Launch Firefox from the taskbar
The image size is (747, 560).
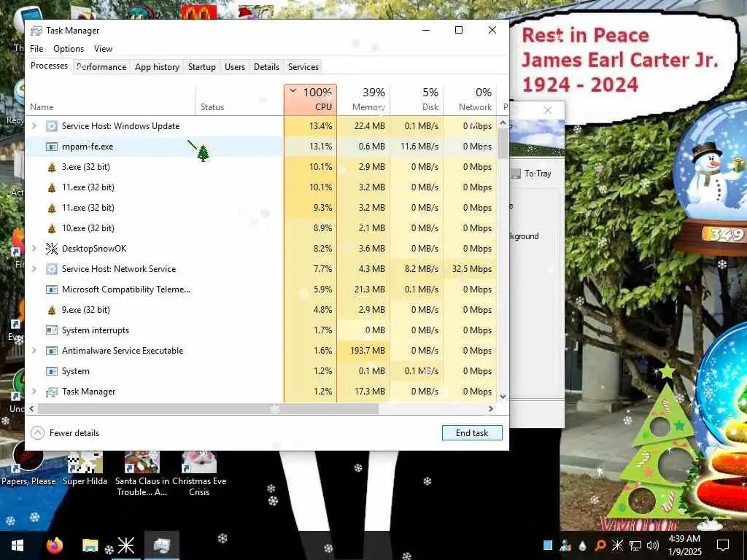pyautogui.click(x=55, y=545)
